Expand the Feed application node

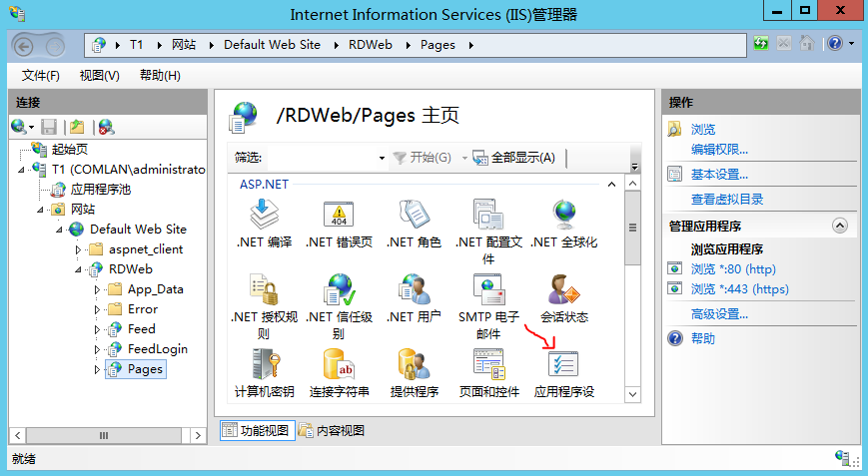pos(97,329)
